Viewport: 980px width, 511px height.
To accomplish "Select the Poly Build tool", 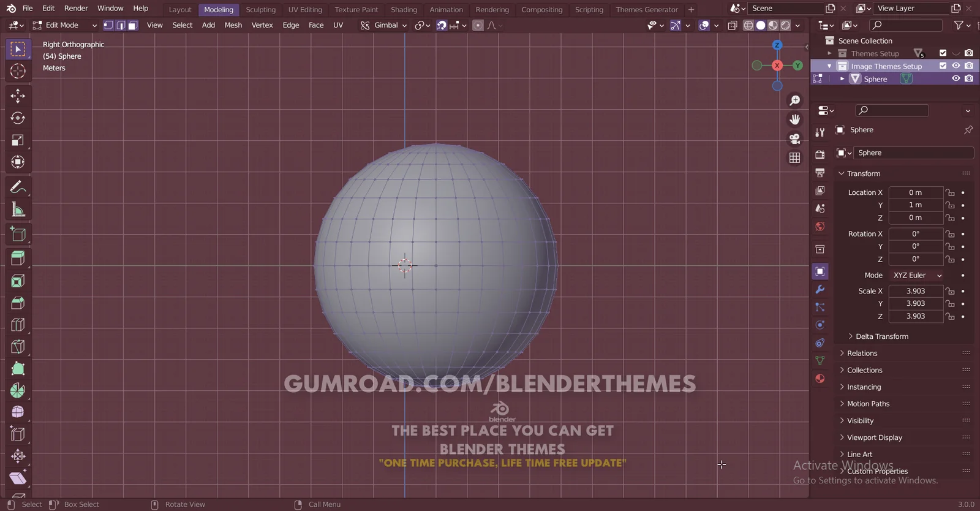I will click(x=18, y=369).
